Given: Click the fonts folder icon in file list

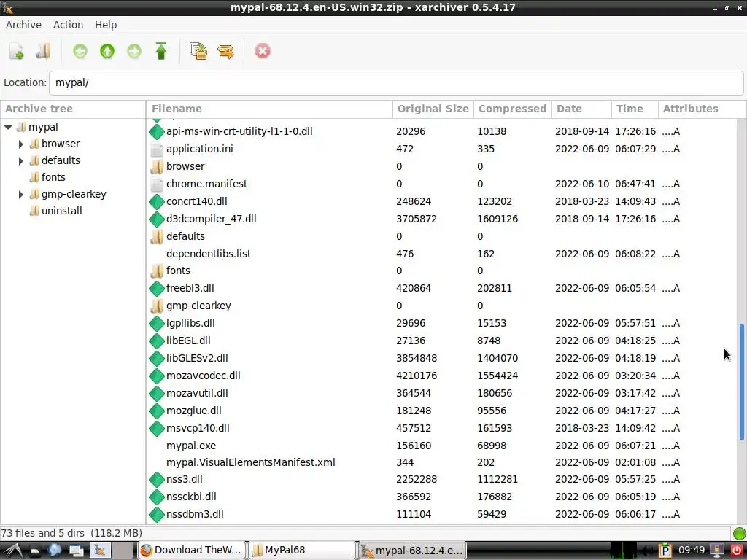Looking at the screenshot, I should point(157,271).
